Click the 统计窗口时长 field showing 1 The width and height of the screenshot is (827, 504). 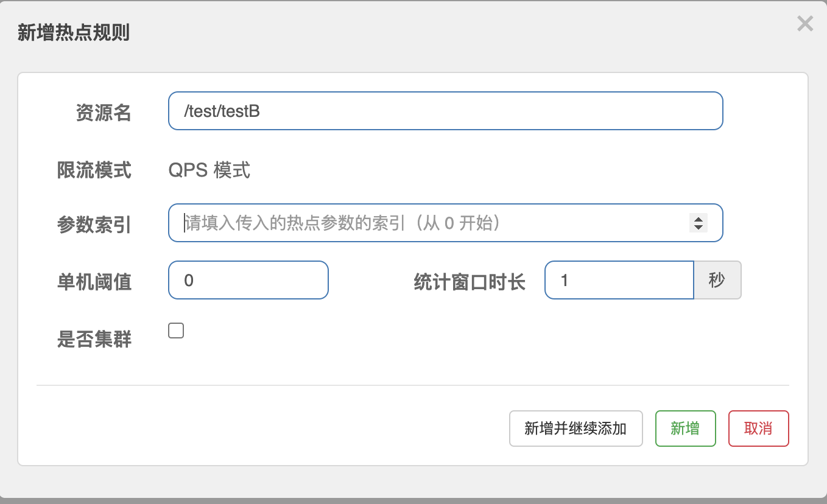pyautogui.click(x=619, y=280)
